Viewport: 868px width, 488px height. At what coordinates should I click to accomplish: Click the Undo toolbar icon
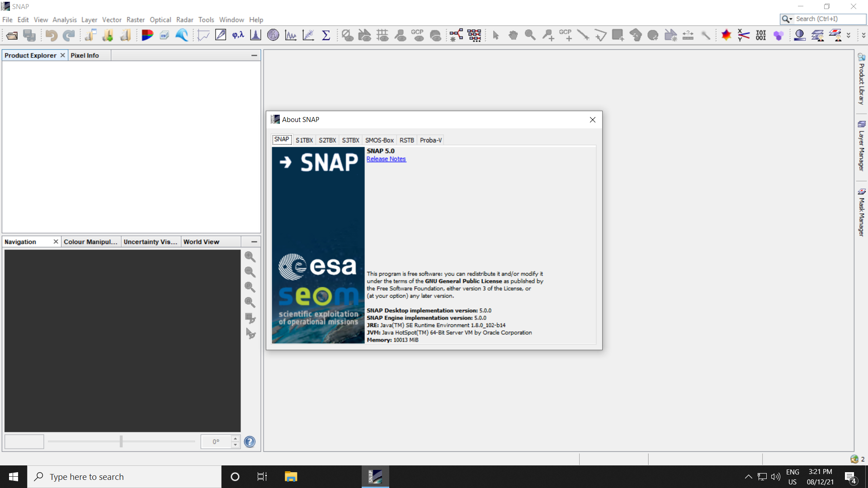[51, 35]
